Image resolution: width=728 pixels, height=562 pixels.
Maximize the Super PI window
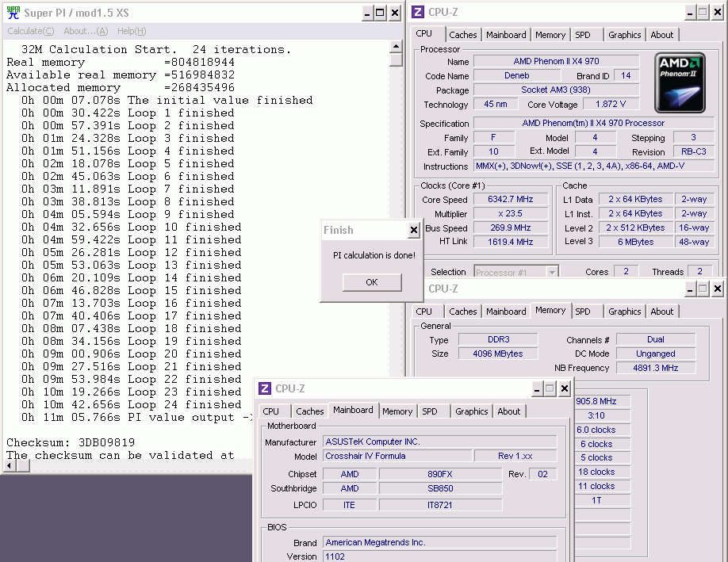pyautogui.click(x=380, y=13)
